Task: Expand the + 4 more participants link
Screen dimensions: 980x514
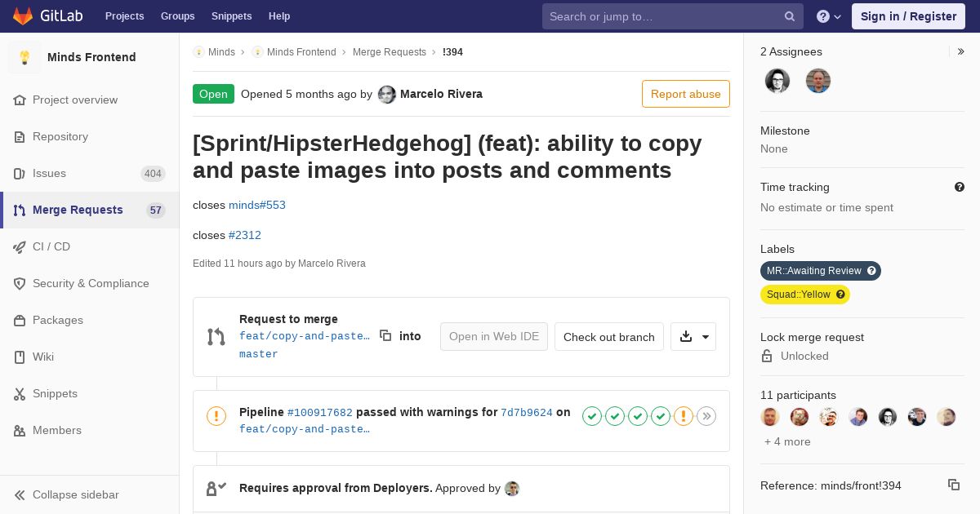Action: [787, 441]
